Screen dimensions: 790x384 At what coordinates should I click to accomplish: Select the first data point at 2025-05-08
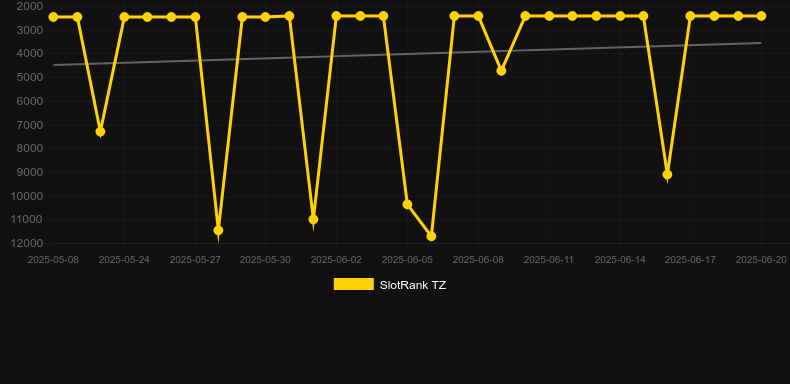coord(53,17)
